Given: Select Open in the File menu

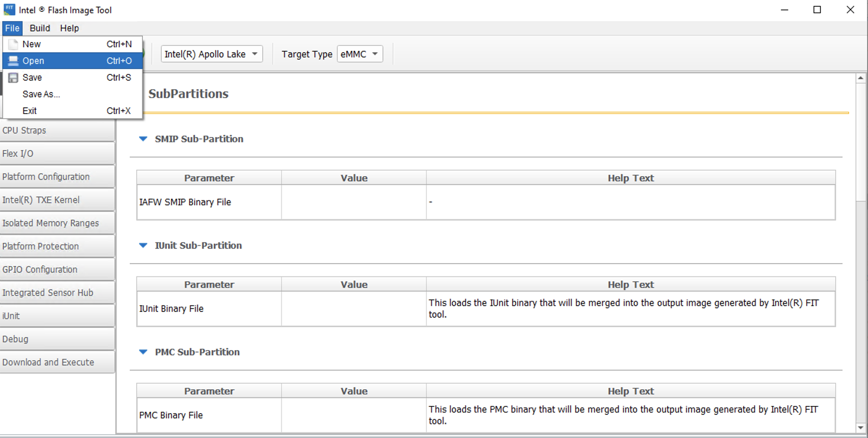Looking at the screenshot, I should coord(72,61).
